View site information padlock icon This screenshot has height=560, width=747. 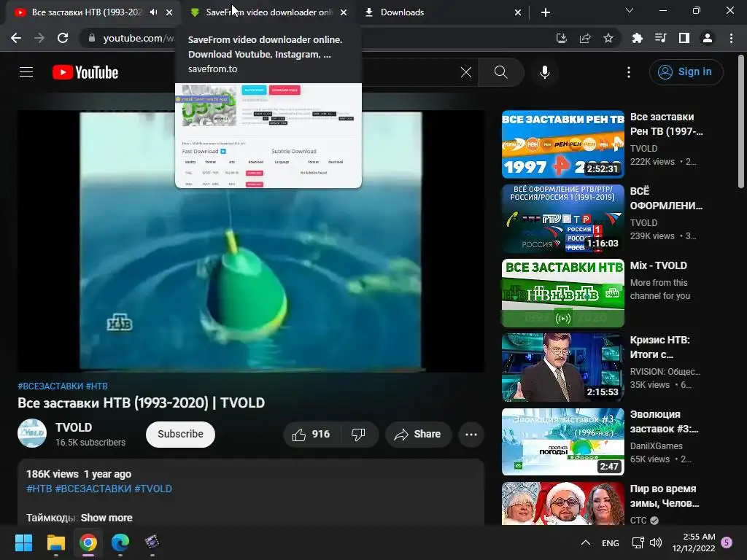point(92,38)
